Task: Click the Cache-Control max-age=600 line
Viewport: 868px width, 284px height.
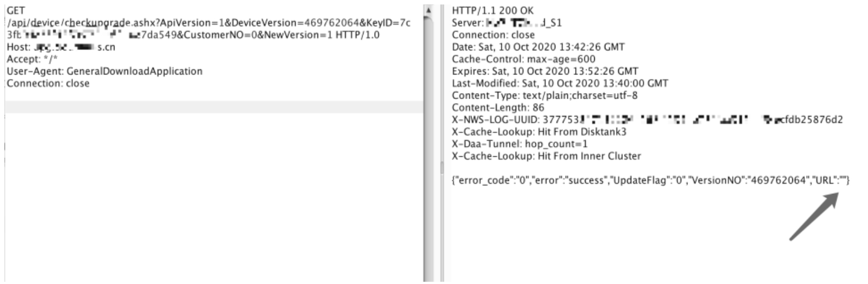Action: (523, 59)
